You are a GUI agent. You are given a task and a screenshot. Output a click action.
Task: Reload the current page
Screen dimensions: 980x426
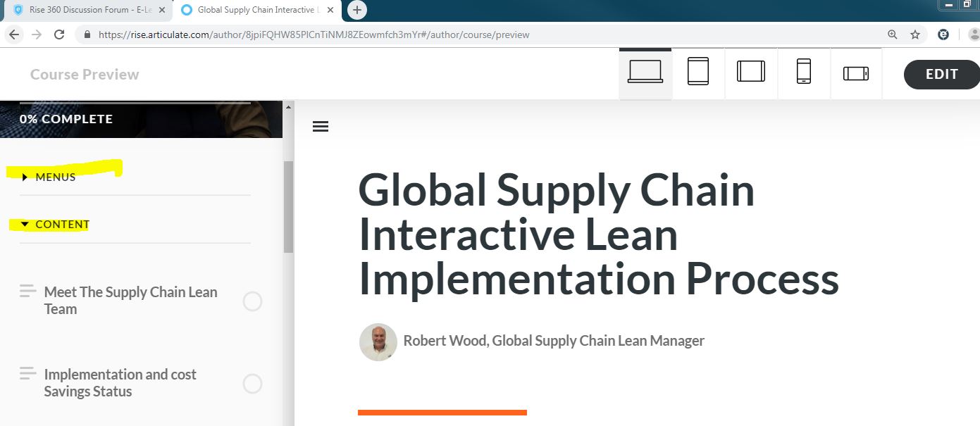60,35
